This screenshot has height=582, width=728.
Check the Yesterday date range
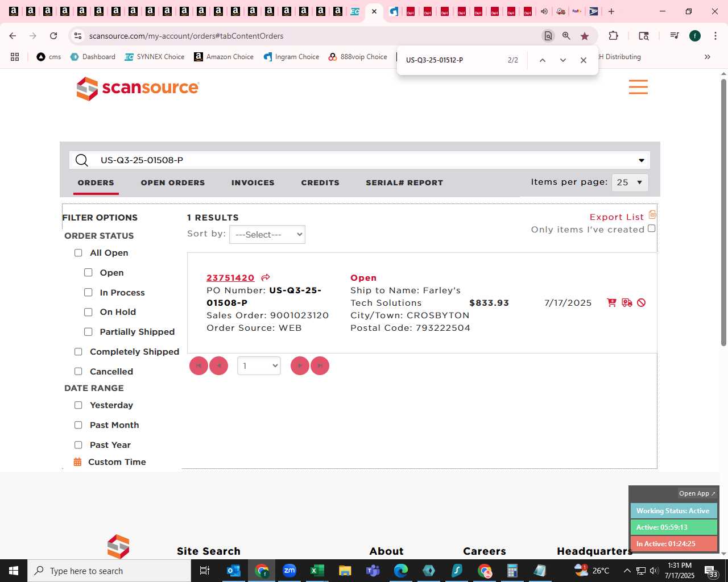pos(78,405)
